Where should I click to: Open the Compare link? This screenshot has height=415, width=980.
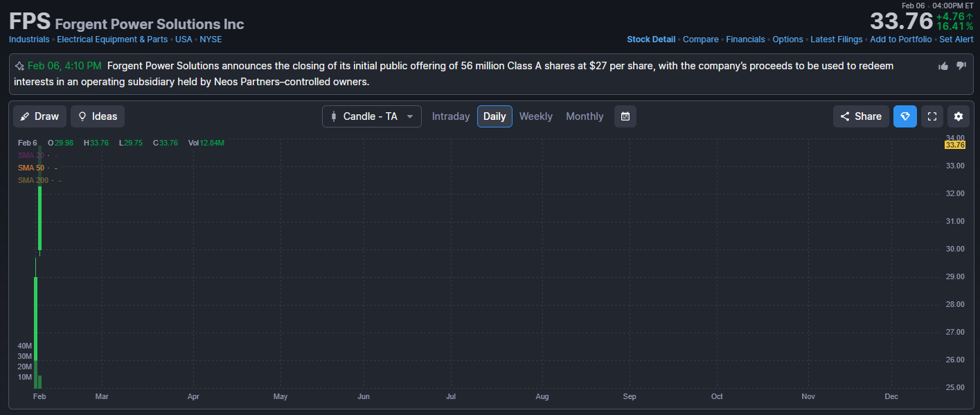pos(701,39)
